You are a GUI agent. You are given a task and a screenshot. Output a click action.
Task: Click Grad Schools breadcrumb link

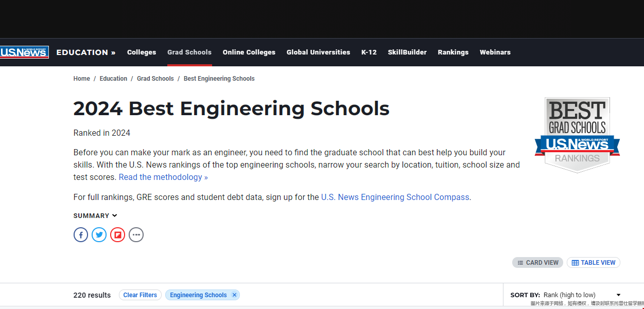point(155,79)
